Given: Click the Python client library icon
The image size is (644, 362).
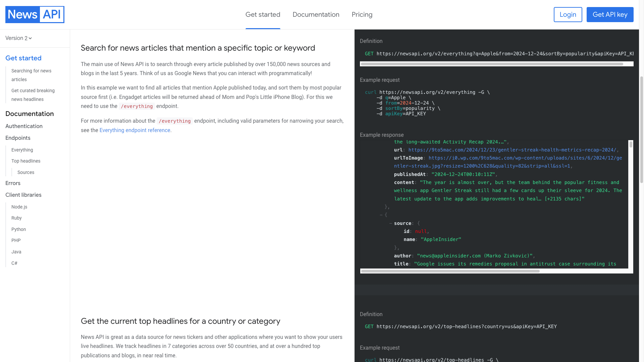Looking at the screenshot, I should click(18, 229).
